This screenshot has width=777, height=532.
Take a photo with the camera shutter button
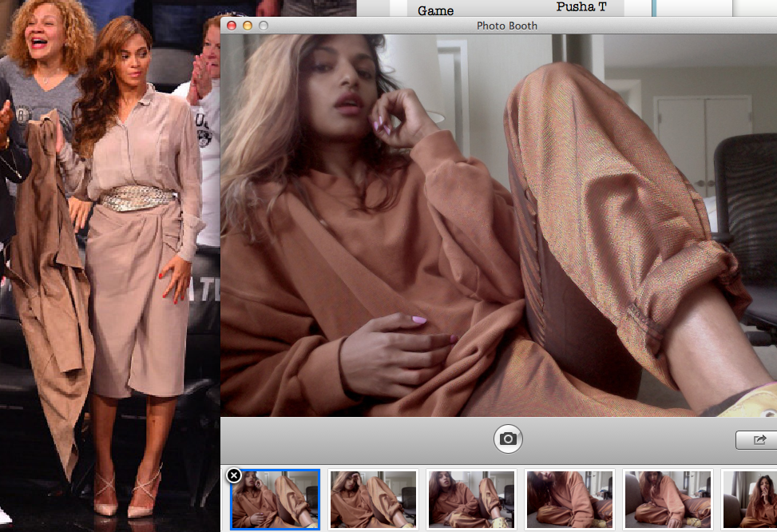508,439
